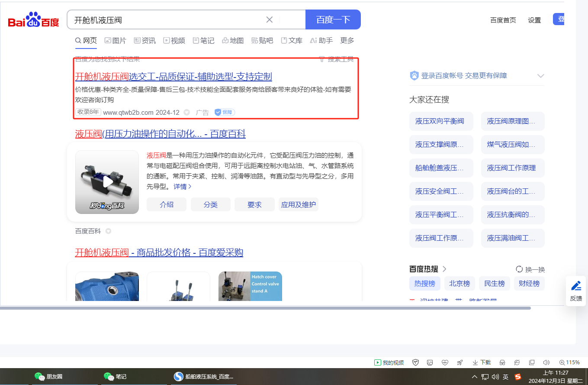588x385 pixels.
Task: Open the 开舱机液压阀 商品批发价格 result
Action: 159,252
